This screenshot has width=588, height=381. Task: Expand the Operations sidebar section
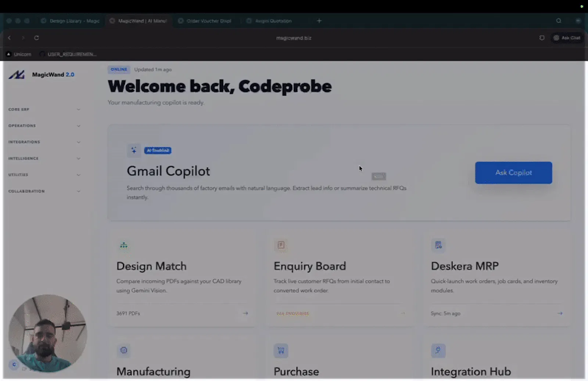point(44,126)
